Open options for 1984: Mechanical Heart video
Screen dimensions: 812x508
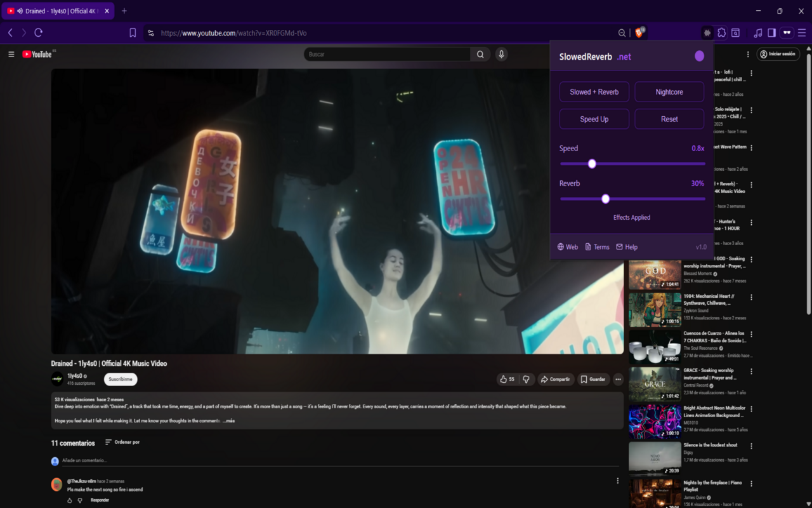click(752, 297)
